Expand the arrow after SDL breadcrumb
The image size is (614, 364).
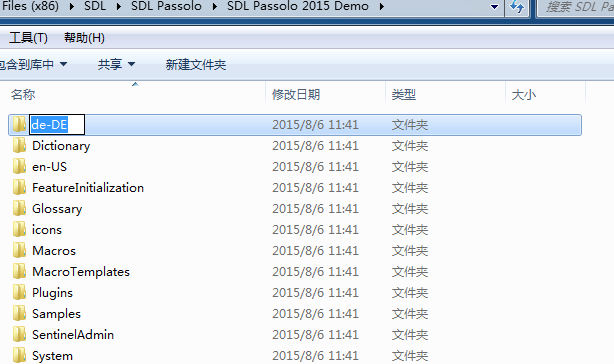point(118,6)
